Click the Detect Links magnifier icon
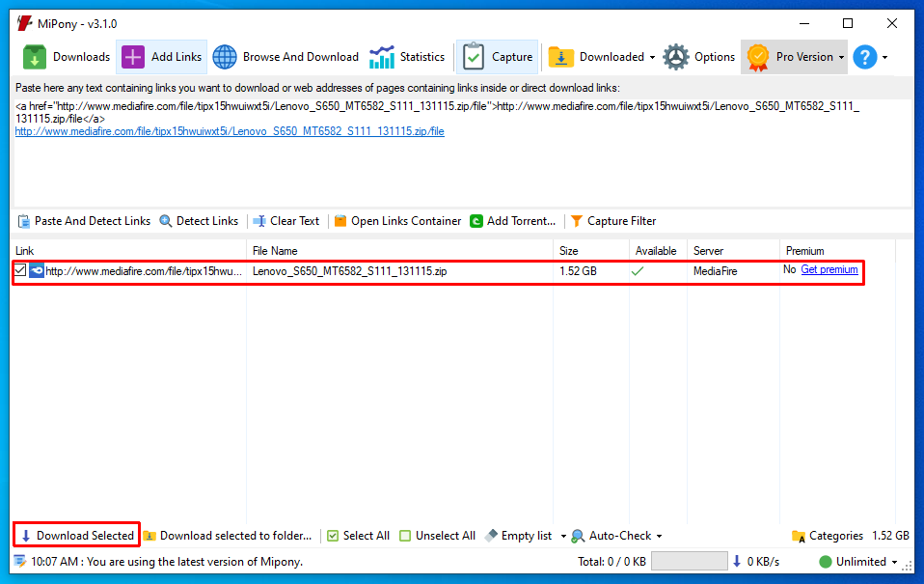 pyautogui.click(x=166, y=221)
